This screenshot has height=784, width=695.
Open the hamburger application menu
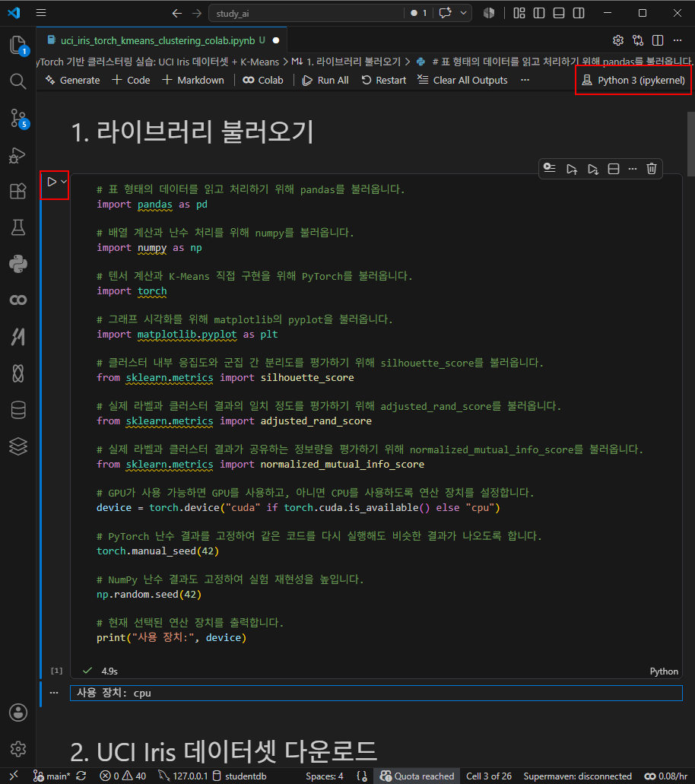tap(41, 13)
